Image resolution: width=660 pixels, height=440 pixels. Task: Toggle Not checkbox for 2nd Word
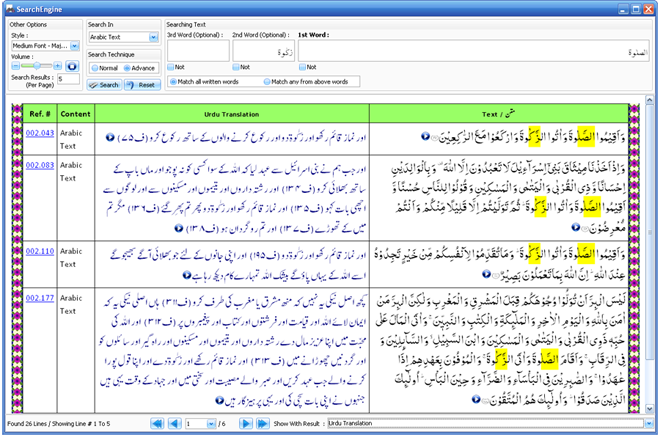click(x=236, y=67)
